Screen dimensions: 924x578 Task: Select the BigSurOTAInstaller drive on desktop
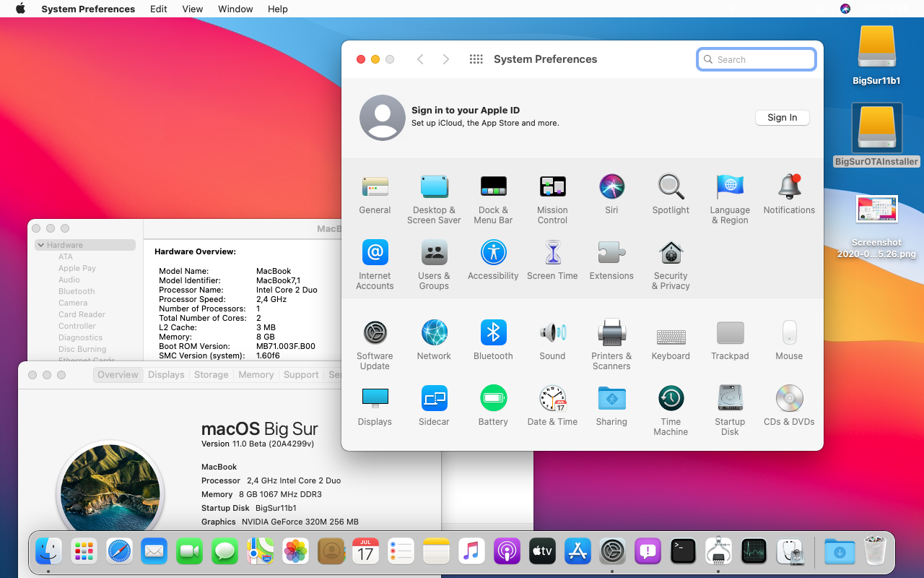pyautogui.click(x=876, y=136)
